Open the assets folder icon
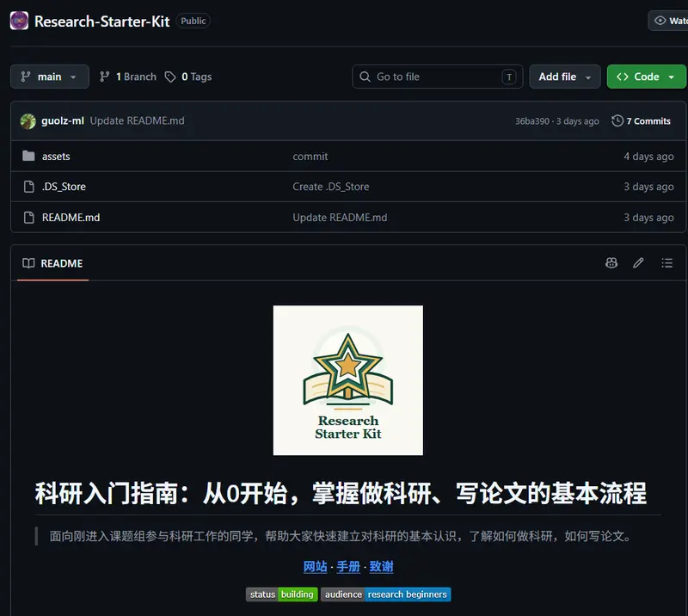688x616 pixels. (28, 156)
